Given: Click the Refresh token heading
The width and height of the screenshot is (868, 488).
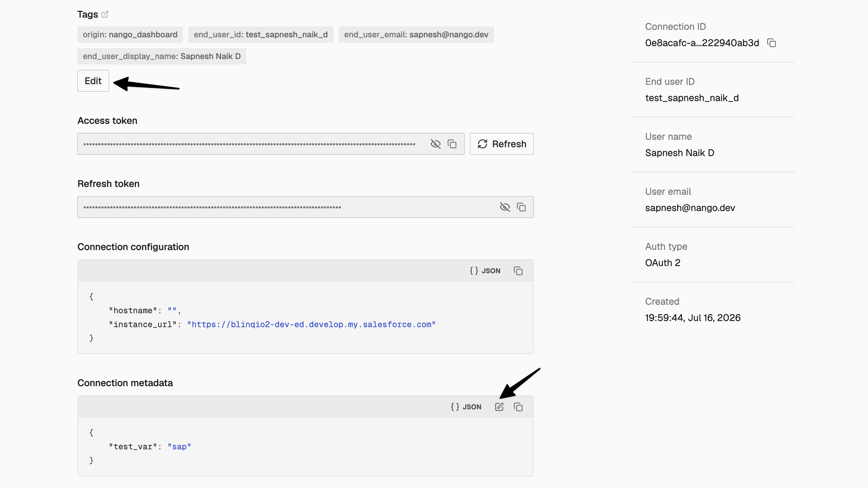Looking at the screenshot, I should [108, 184].
